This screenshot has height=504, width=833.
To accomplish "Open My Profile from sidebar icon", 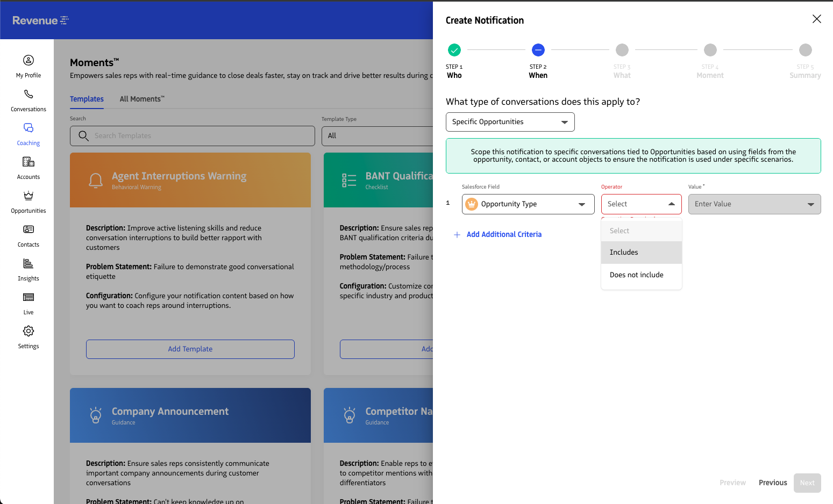I will pyautogui.click(x=29, y=60).
